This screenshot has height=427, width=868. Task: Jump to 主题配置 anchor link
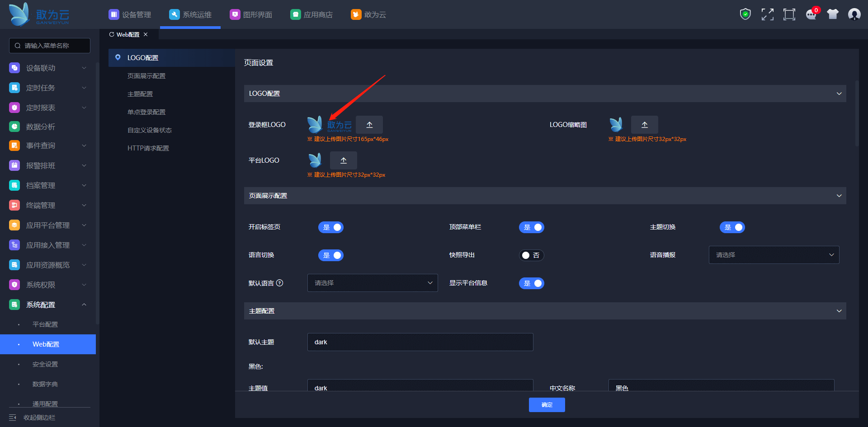point(140,94)
